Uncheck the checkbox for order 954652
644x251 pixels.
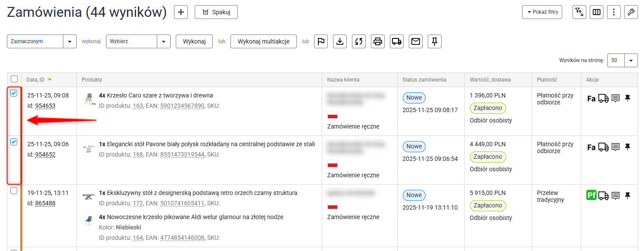coord(14,142)
